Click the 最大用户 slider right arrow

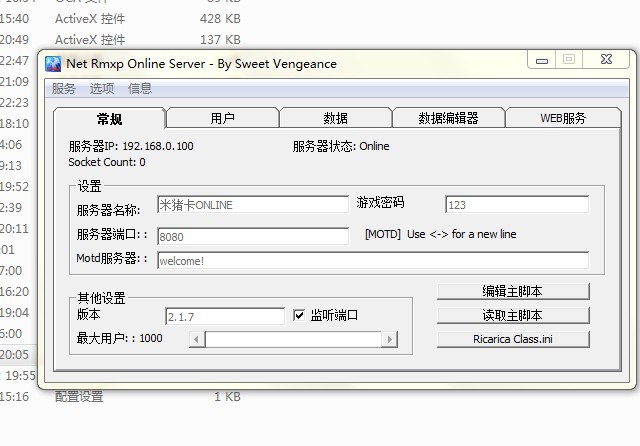389,339
